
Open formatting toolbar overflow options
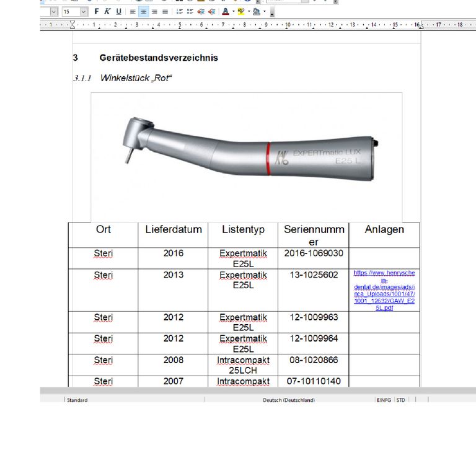(x=272, y=12)
